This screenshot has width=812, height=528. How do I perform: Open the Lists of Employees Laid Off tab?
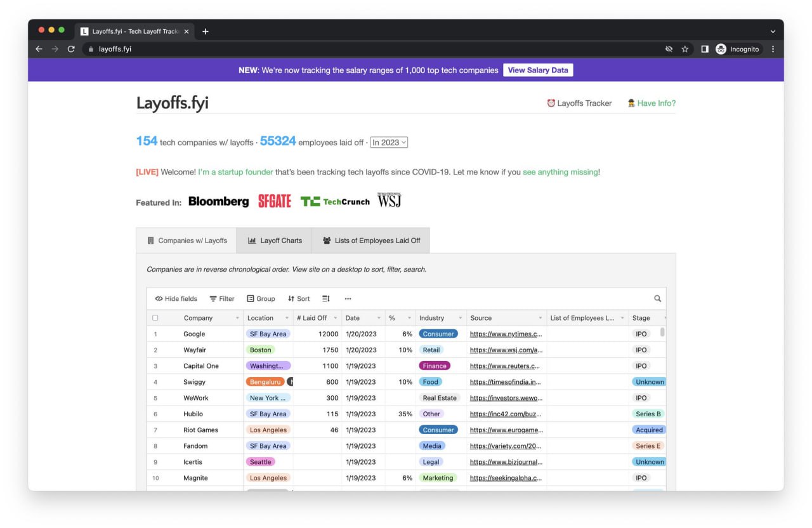coord(371,241)
